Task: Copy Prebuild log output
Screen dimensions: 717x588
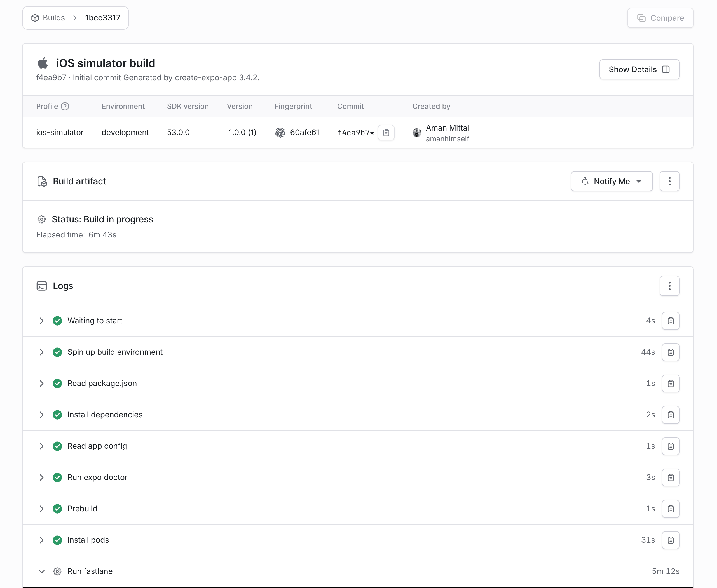Action: point(671,509)
